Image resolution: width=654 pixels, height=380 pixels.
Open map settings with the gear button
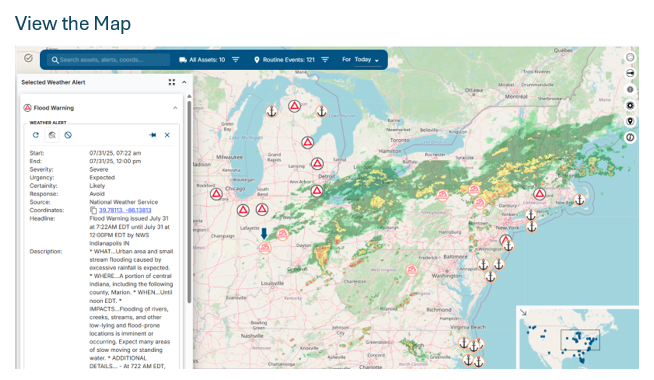630,105
